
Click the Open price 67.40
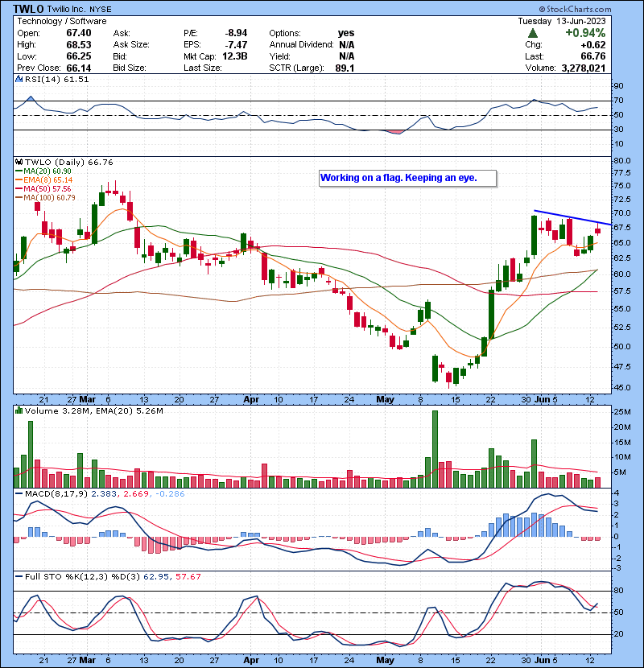[x=79, y=33]
